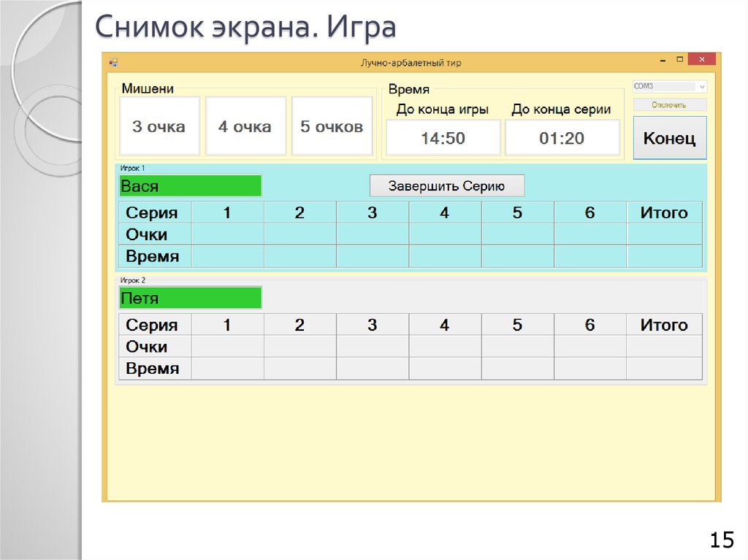Click the game countdown showing 14:50
The image size is (748, 560).
click(x=443, y=137)
